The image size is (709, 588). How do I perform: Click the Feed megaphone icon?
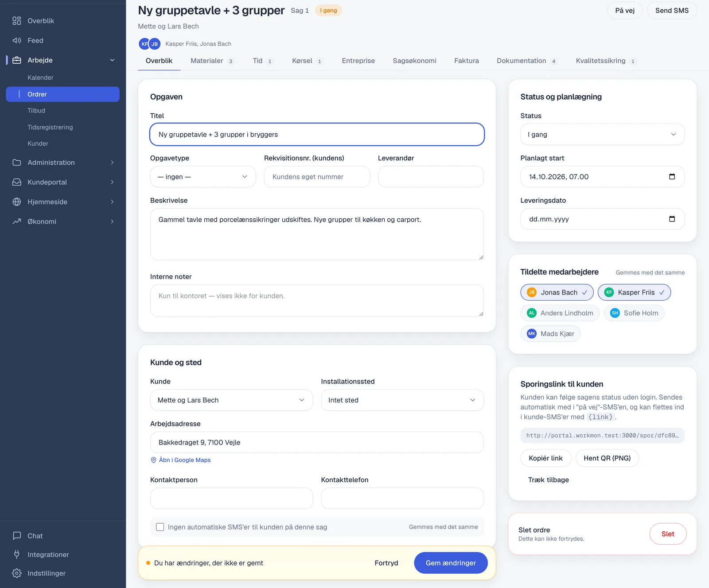17,40
